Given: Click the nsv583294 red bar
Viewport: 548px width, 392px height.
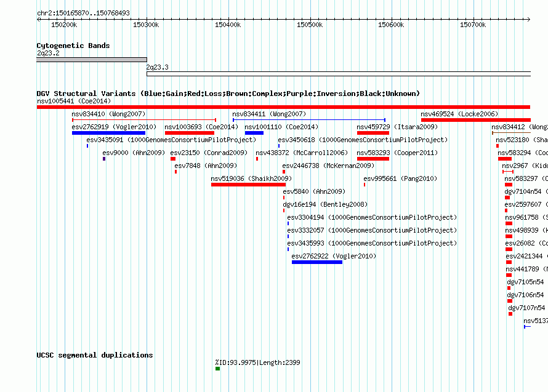Looking at the screenshot, I should 505,159.
